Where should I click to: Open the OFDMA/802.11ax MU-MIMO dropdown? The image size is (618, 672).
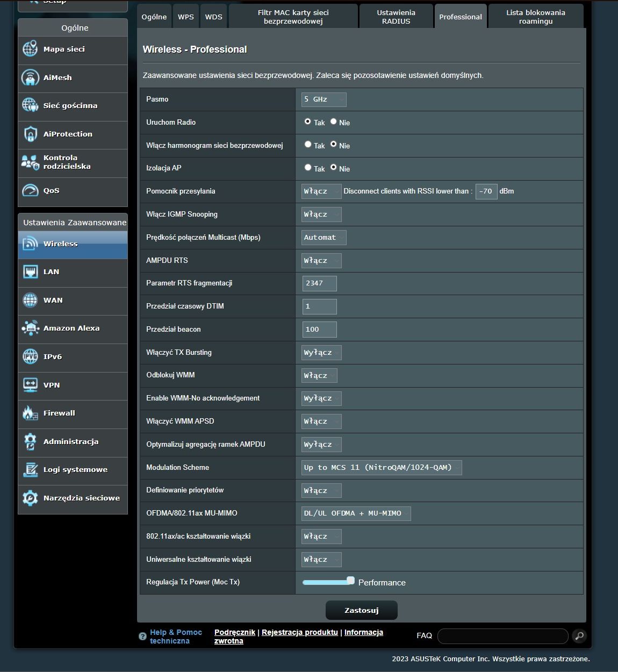coord(356,513)
